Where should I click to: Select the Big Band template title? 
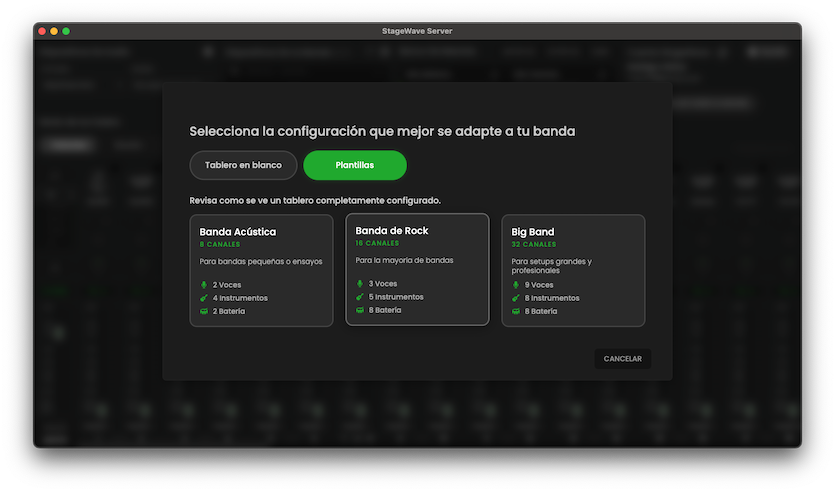pos(533,232)
